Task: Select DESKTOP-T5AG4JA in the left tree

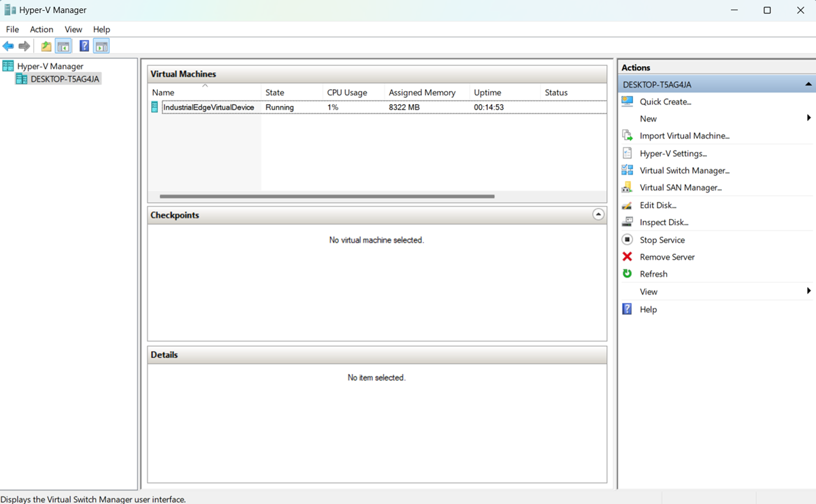Action: (x=63, y=78)
